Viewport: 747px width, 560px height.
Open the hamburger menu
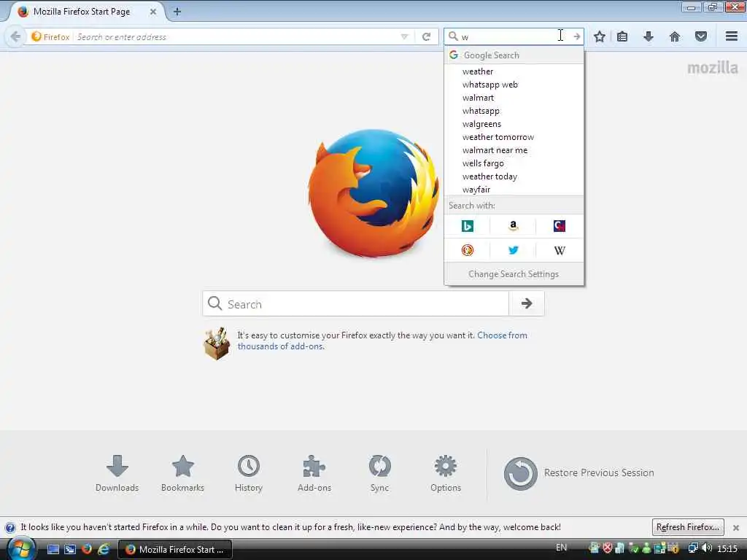[732, 36]
